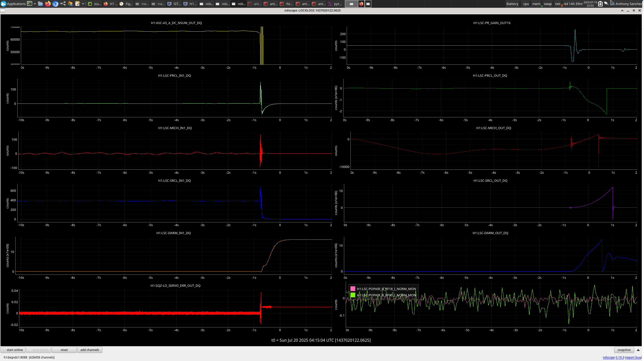Click the add channels button
644x361 pixels.
[x=90, y=350]
